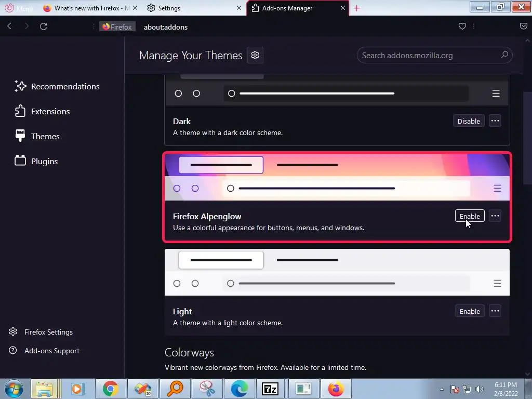Open Firefox Settings link in the sidebar

coord(41,332)
